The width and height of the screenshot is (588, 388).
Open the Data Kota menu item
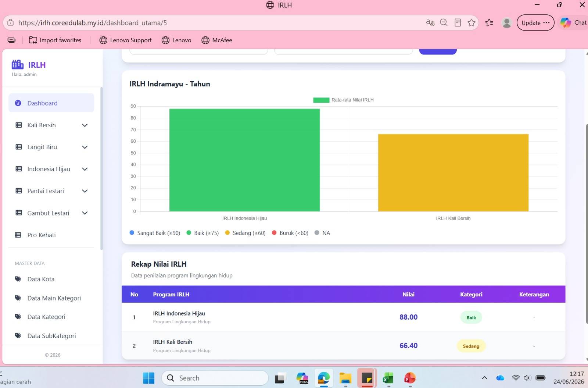(x=51, y=279)
